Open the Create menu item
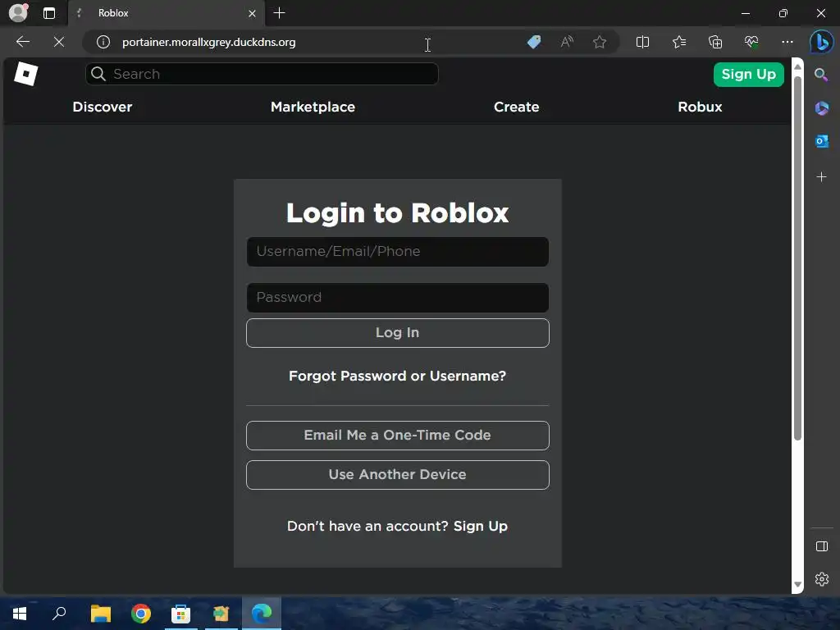 pos(517,107)
